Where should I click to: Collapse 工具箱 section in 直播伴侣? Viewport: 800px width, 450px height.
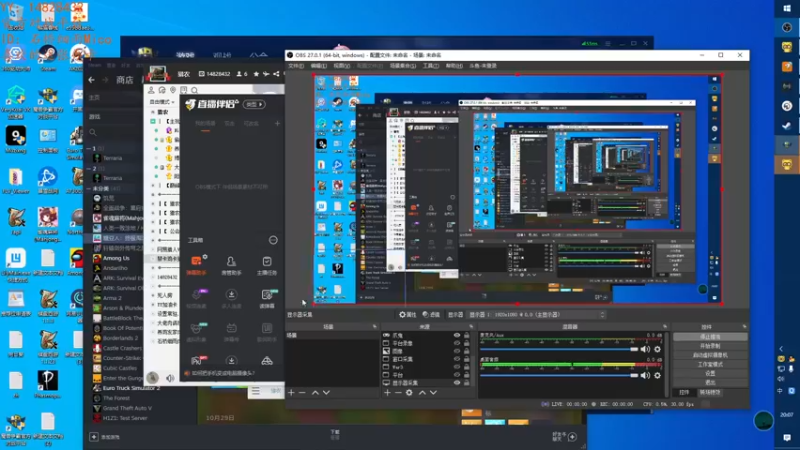coord(273,240)
